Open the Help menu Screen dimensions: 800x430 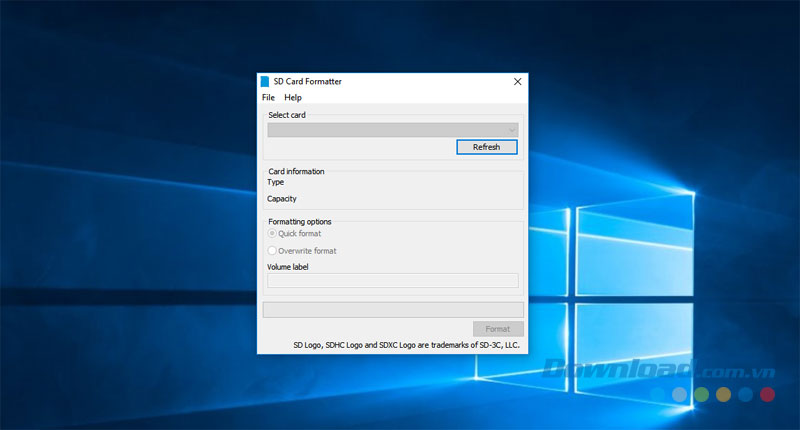[x=292, y=98]
